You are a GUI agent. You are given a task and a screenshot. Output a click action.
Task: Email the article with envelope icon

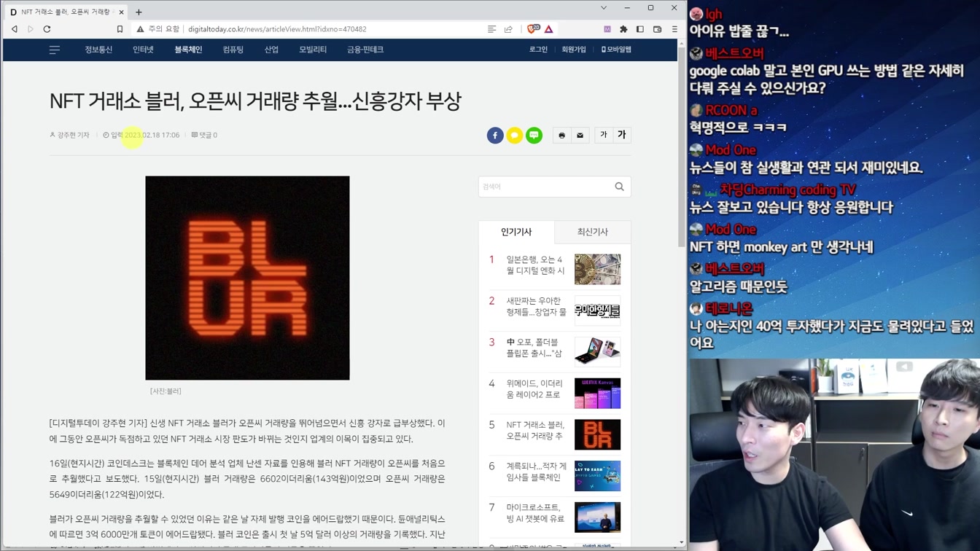pyautogui.click(x=580, y=135)
